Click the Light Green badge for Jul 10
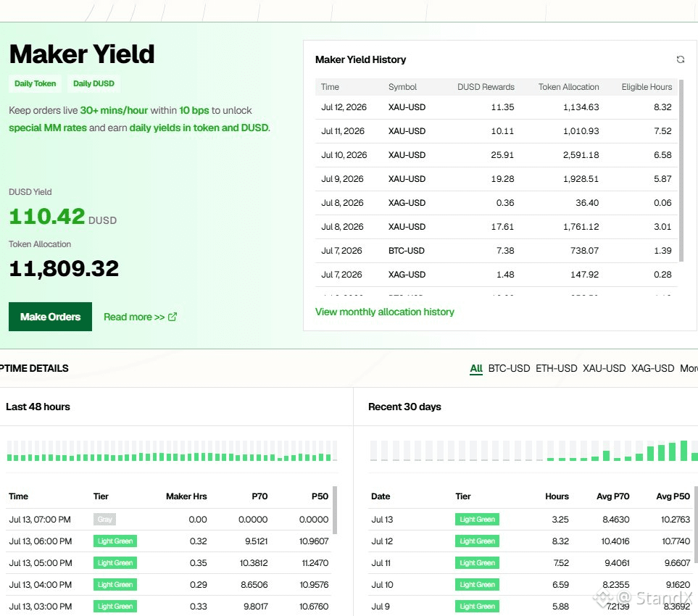The width and height of the screenshot is (698, 616). coord(477,585)
